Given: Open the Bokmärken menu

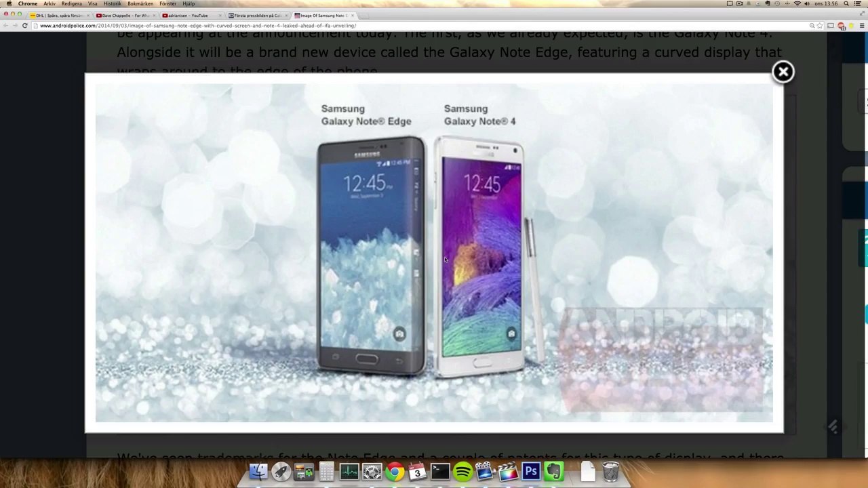Looking at the screenshot, I should coord(140,4).
